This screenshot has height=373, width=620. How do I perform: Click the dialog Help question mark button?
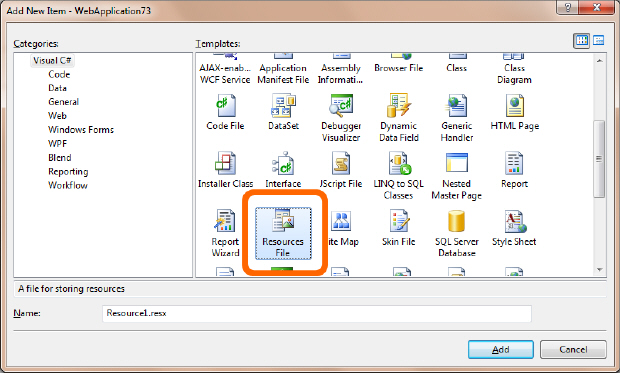pos(567,8)
